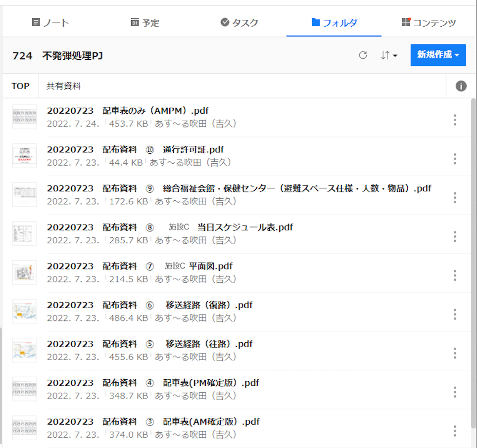Open the info panel icon
477x448 pixels.
tap(461, 86)
